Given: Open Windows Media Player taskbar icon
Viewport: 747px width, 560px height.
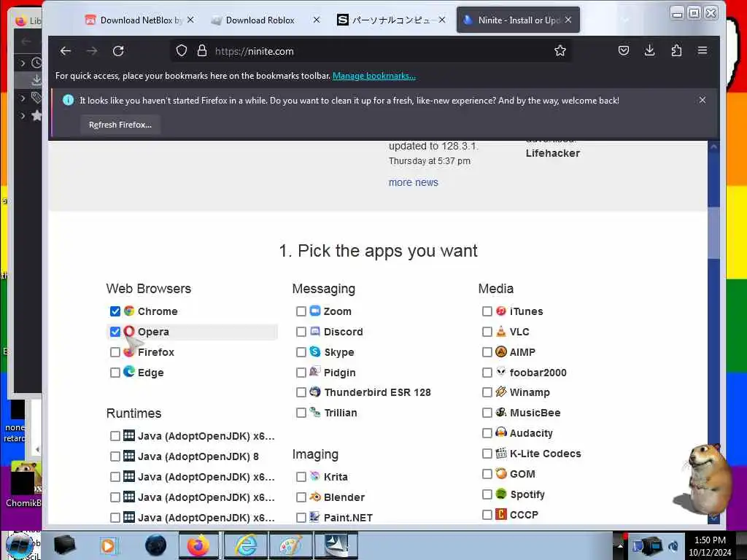Looking at the screenshot, I should pos(108,545).
